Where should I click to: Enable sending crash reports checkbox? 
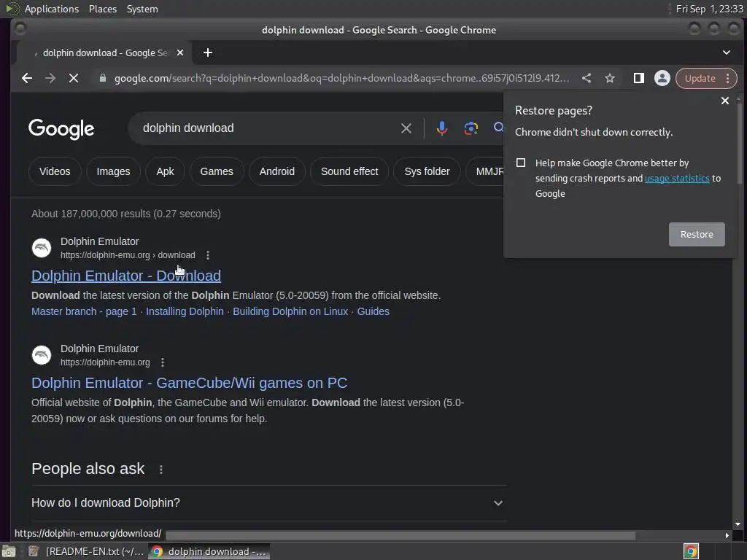coord(521,163)
